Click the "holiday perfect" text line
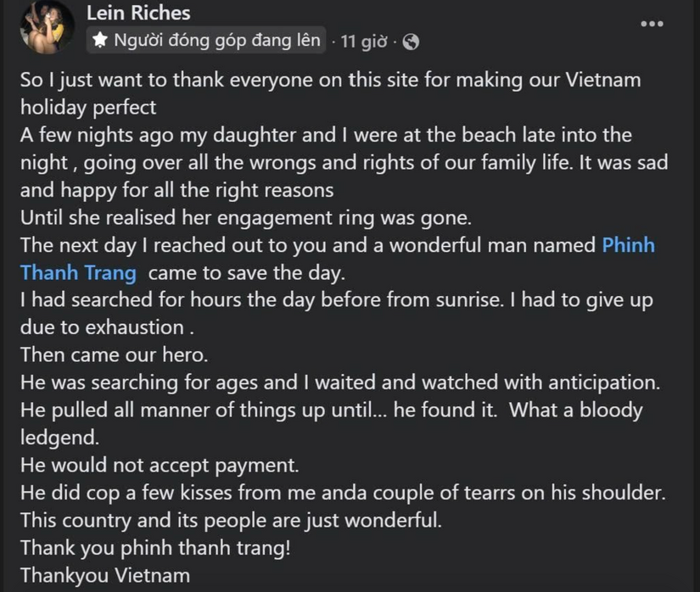700x592 pixels. [88, 108]
